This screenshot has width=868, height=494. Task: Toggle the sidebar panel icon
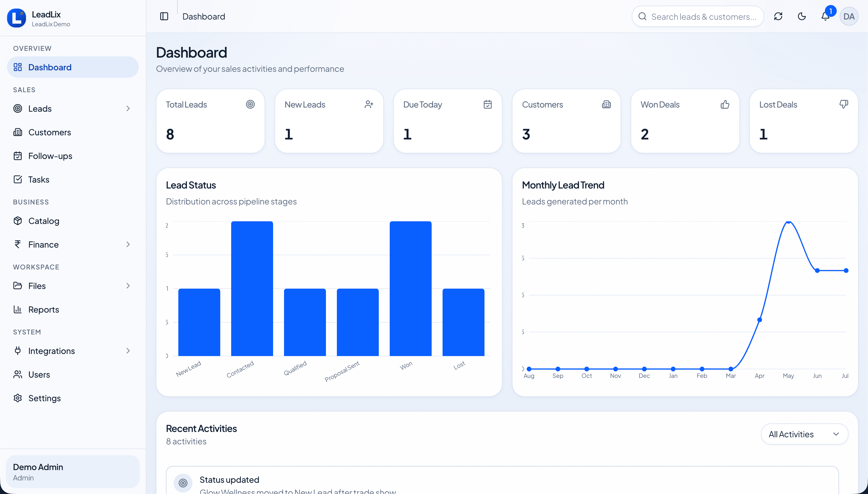pos(164,16)
